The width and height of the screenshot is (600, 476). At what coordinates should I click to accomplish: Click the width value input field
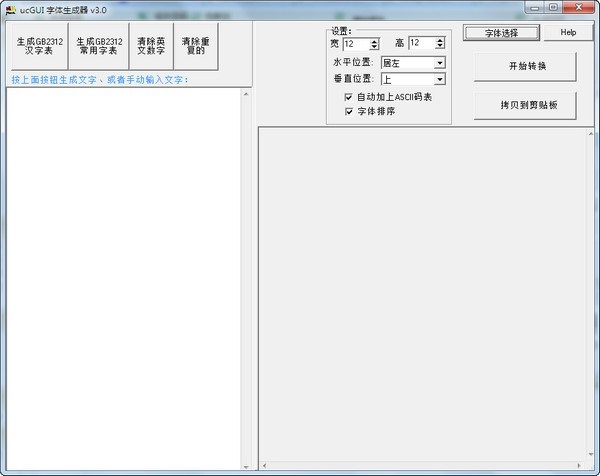[x=357, y=44]
